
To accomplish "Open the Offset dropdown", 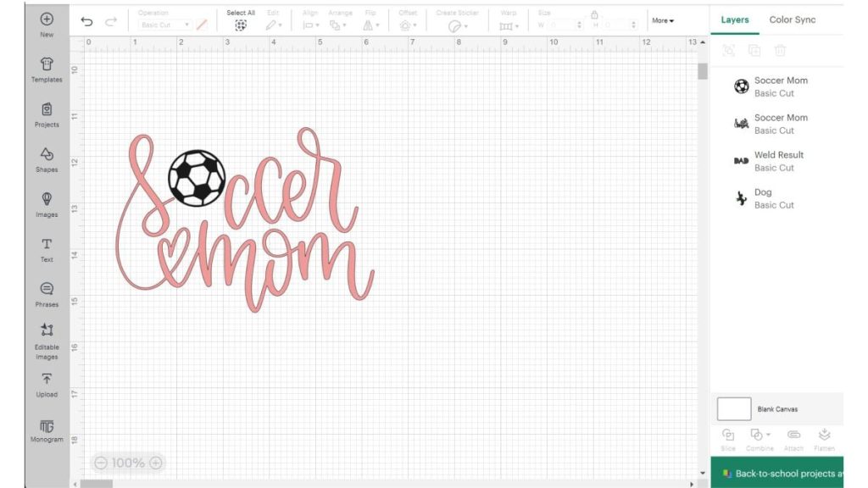I will [408, 25].
